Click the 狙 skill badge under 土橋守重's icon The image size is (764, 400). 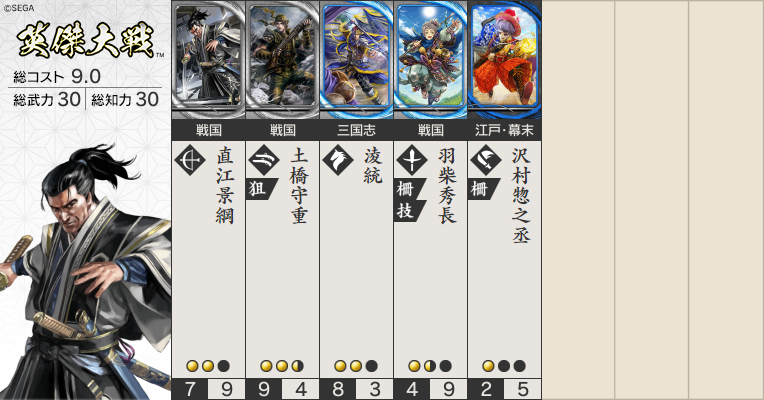261,189
